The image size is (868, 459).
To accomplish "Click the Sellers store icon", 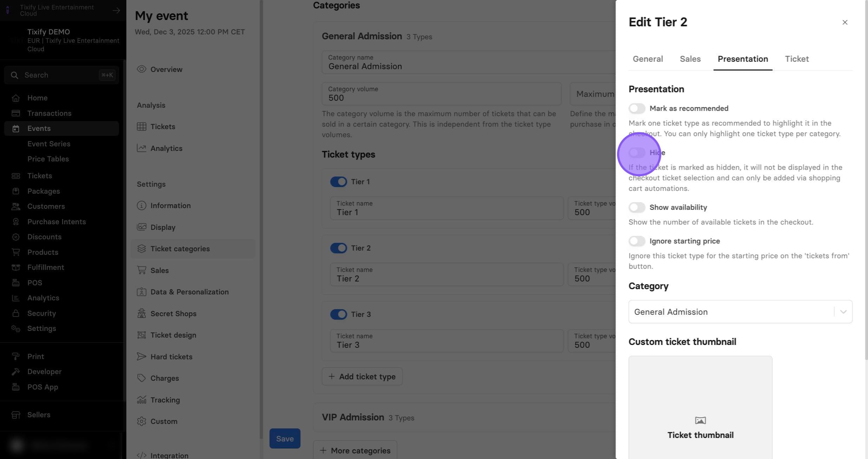I will pos(15,415).
